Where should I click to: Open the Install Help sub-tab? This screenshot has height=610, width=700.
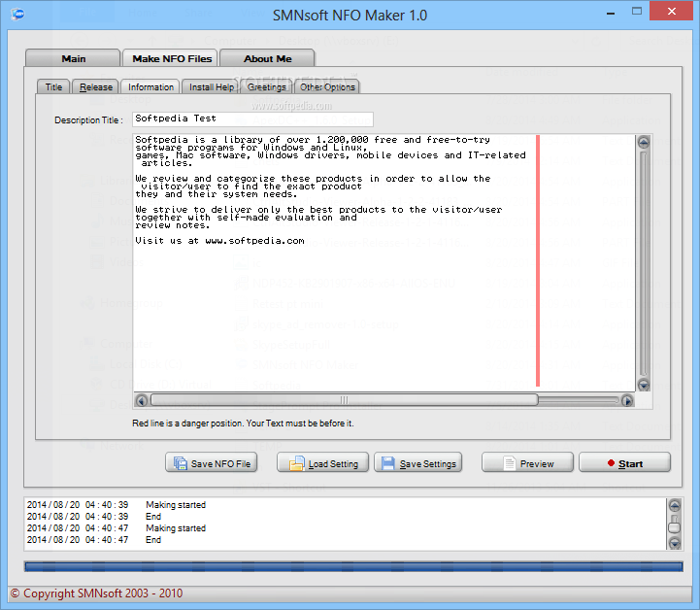pos(211,87)
